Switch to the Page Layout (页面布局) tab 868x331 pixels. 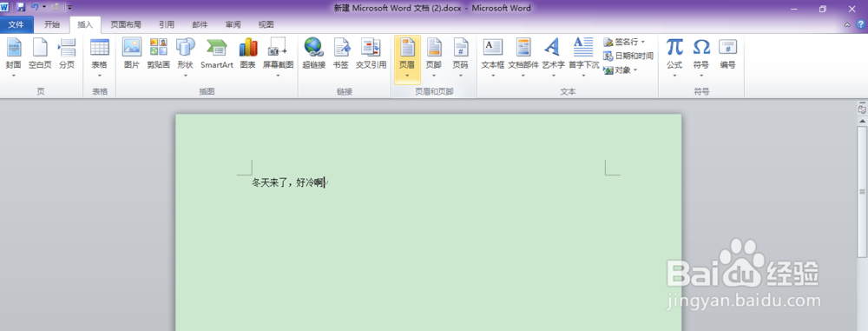pyautogui.click(x=126, y=24)
